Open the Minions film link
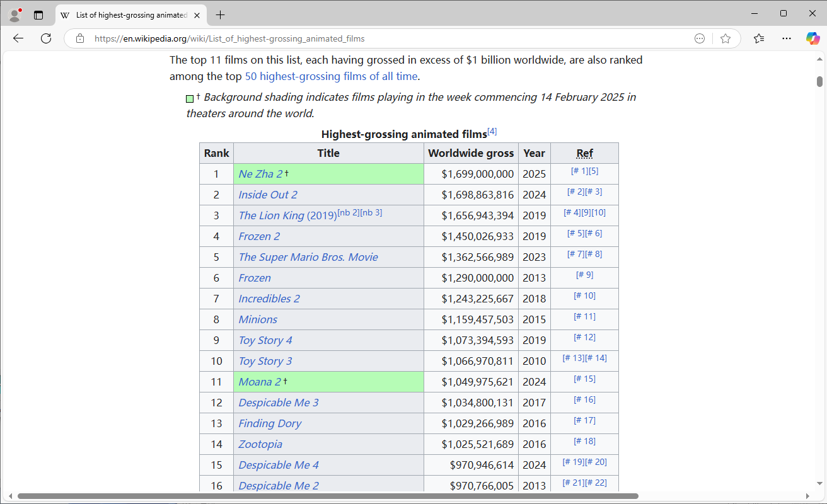The image size is (827, 504). point(258,319)
